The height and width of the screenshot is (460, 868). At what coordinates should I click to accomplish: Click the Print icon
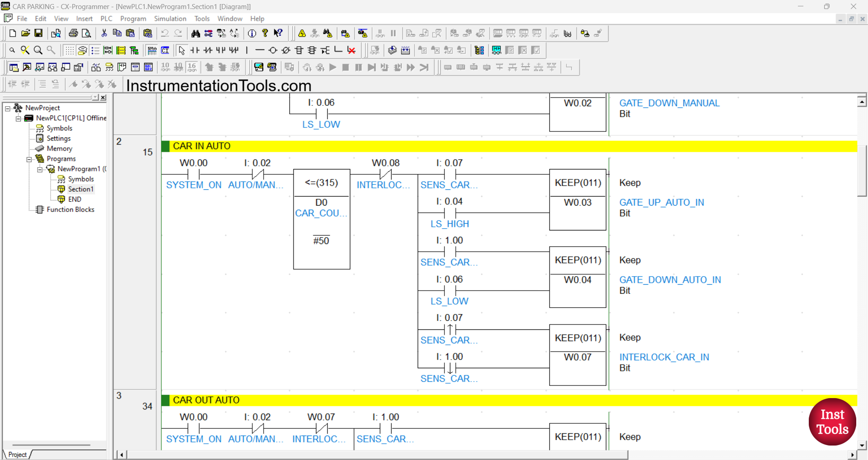click(x=73, y=33)
